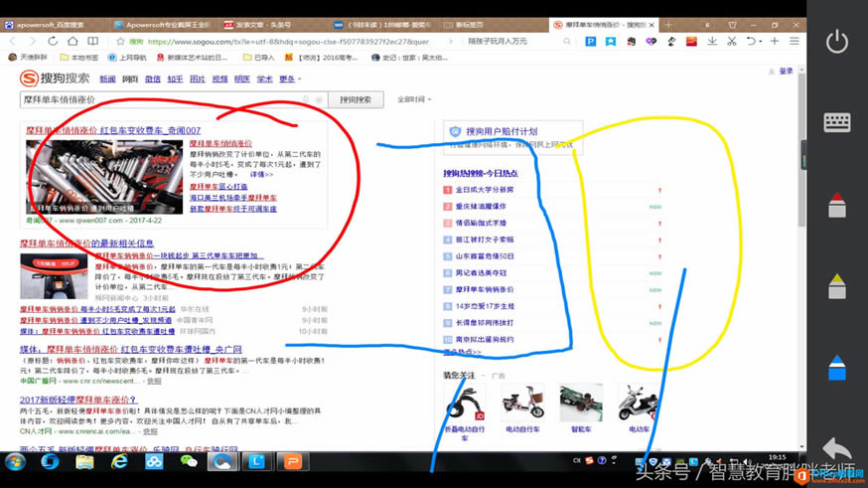
Task: Click the toolbar search box suggestion text
Action: [x=498, y=41]
